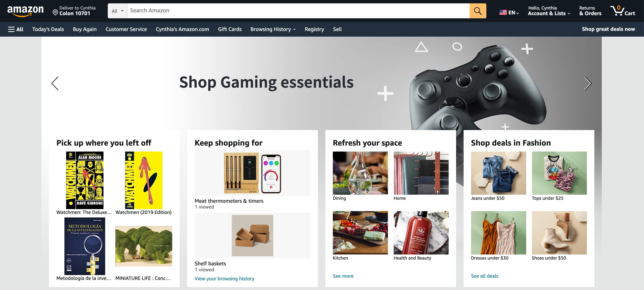Click the Search Amazon input field
644x290 pixels.
pos(298,11)
